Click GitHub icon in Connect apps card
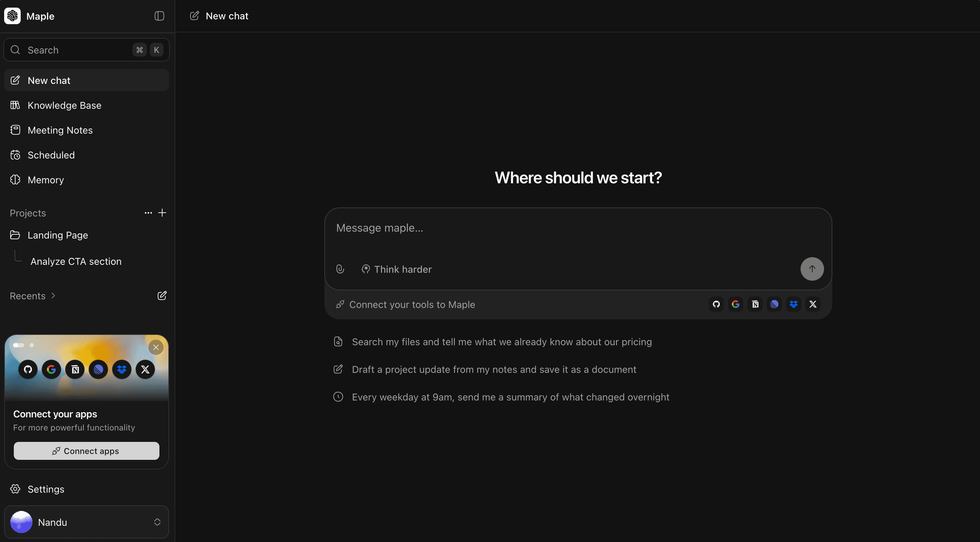Image resolution: width=980 pixels, height=542 pixels. click(x=28, y=369)
